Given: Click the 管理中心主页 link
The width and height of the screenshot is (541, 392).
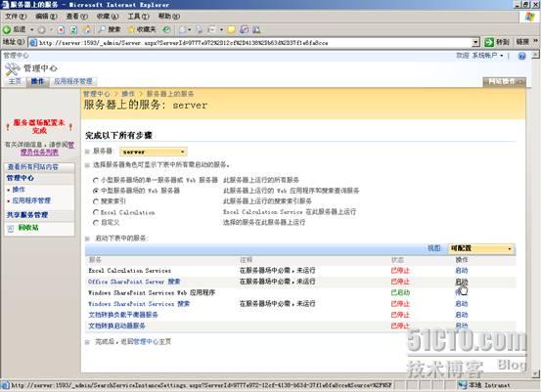Looking at the screenshot, I should point(153,342).
